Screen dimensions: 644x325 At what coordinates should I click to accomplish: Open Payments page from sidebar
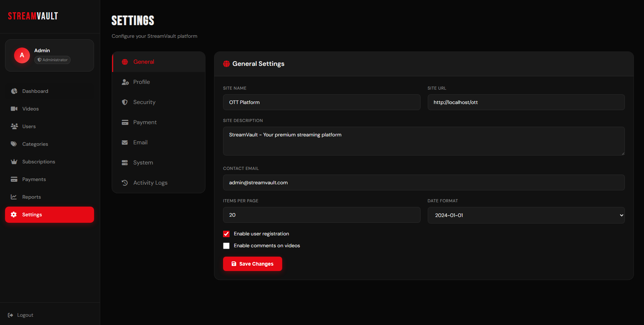point(34,179)
